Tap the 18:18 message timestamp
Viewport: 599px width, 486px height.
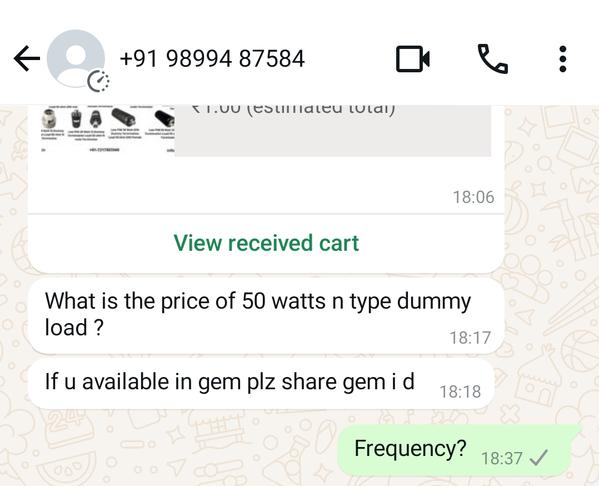(x=460, y=392)
